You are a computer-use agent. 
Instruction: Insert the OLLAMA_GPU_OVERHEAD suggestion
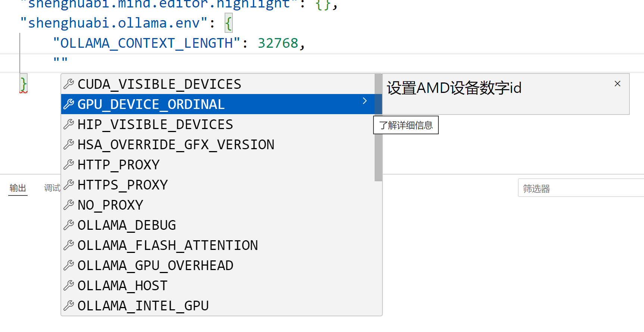click(155, 266)
